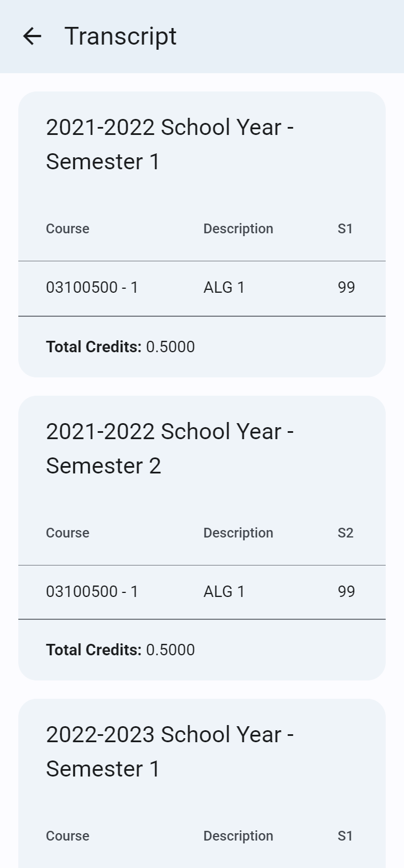Viewport: 404px width, 868px height.
Task: Select the 2021-2022 Semester 1 heading
Action: coord(169,144)
